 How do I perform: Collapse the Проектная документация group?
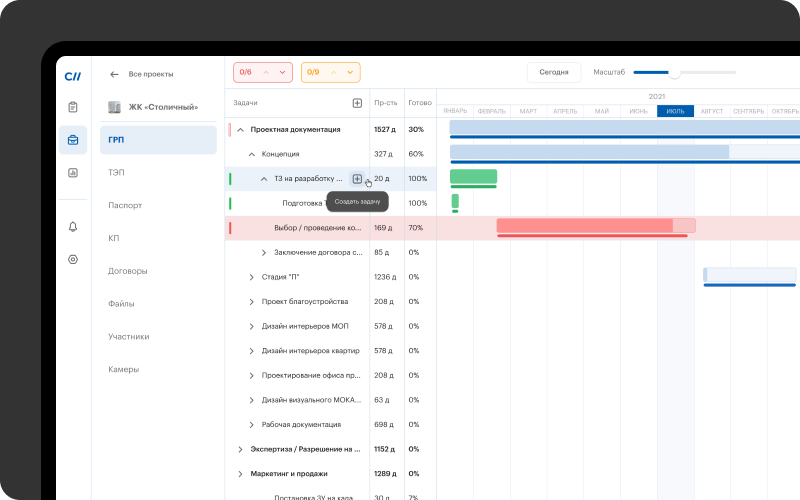(x=240, y=130)
